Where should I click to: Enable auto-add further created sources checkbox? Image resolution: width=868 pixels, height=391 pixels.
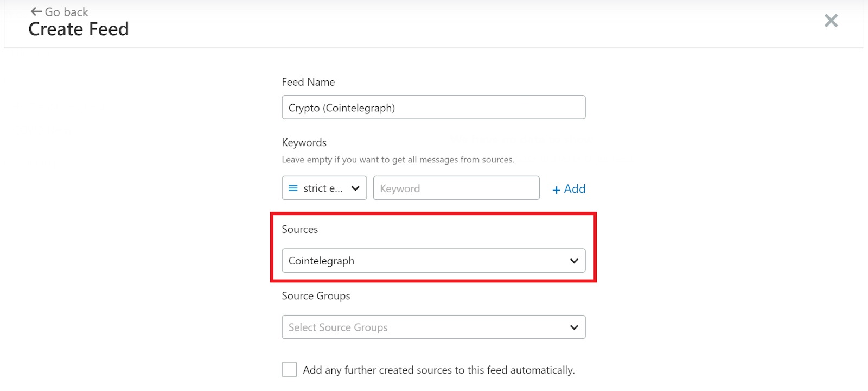(x=290, y=370)
